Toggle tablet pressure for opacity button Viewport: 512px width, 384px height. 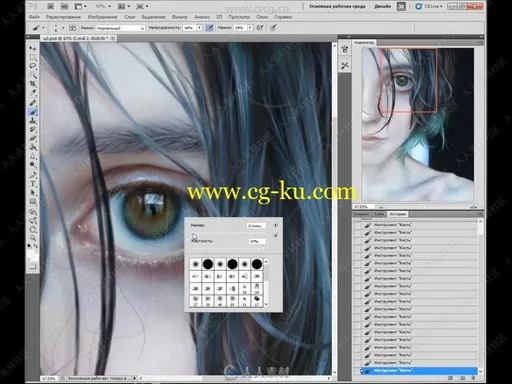click(x=209, y=28)
